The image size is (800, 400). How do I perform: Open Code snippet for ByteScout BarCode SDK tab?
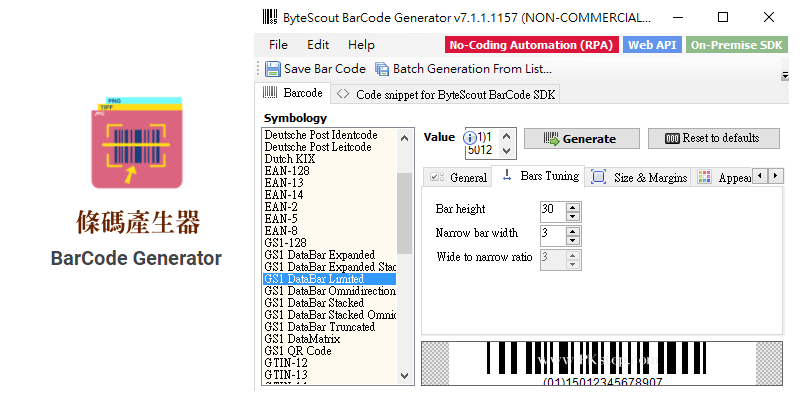click(x=445, y=95)
